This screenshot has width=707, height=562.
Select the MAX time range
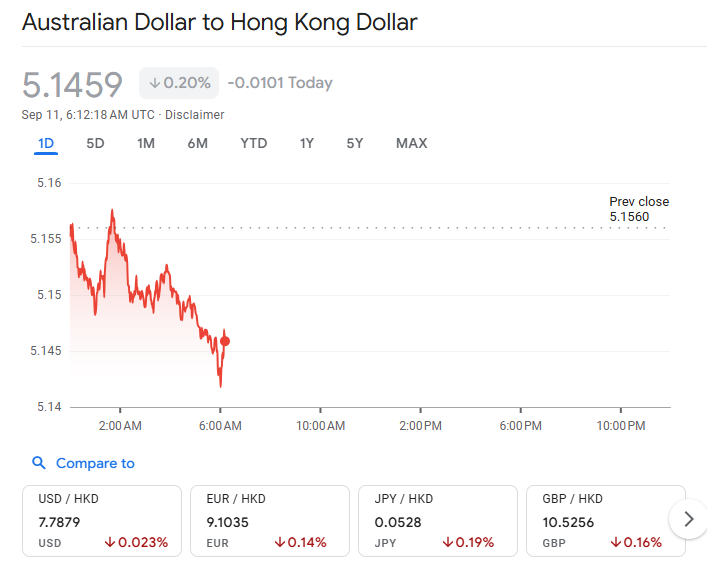pos(411,143)
